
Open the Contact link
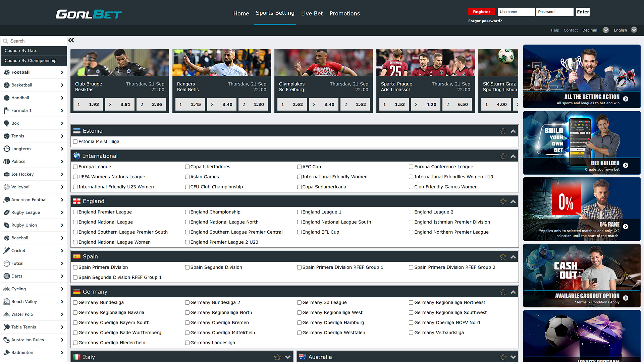tap(571, 30)
